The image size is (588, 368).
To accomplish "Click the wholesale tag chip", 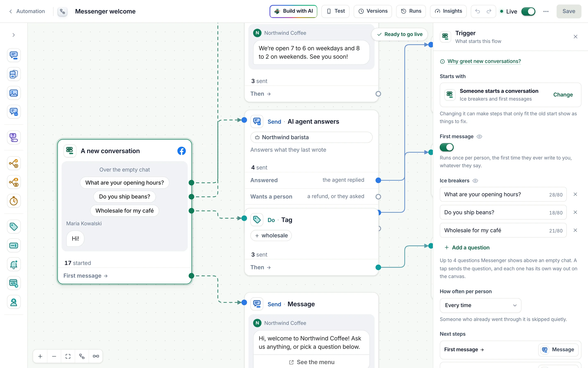I will pos(271,235).
